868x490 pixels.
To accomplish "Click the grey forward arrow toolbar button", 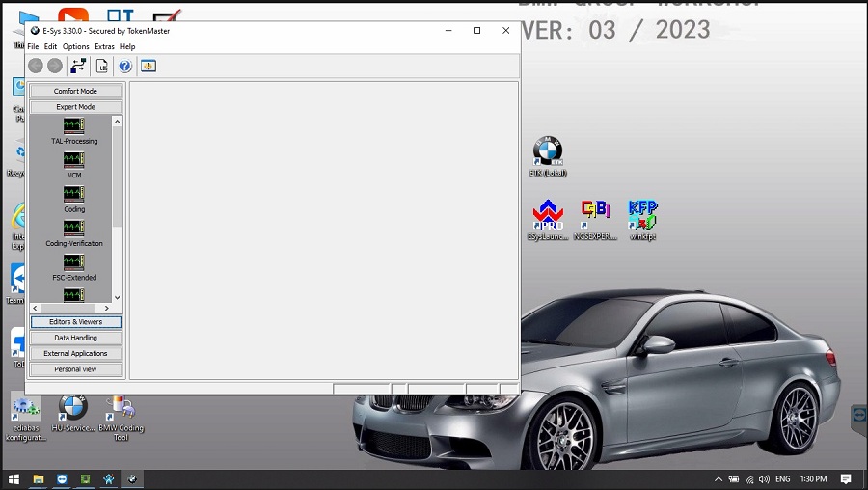I will coord(55,66).
